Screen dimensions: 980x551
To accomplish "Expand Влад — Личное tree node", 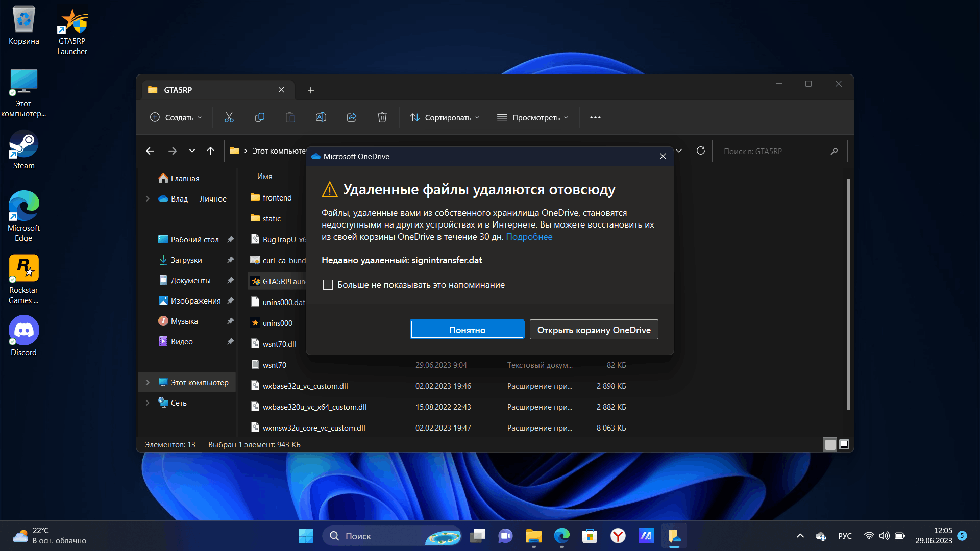I will click(x=148, y=198).
